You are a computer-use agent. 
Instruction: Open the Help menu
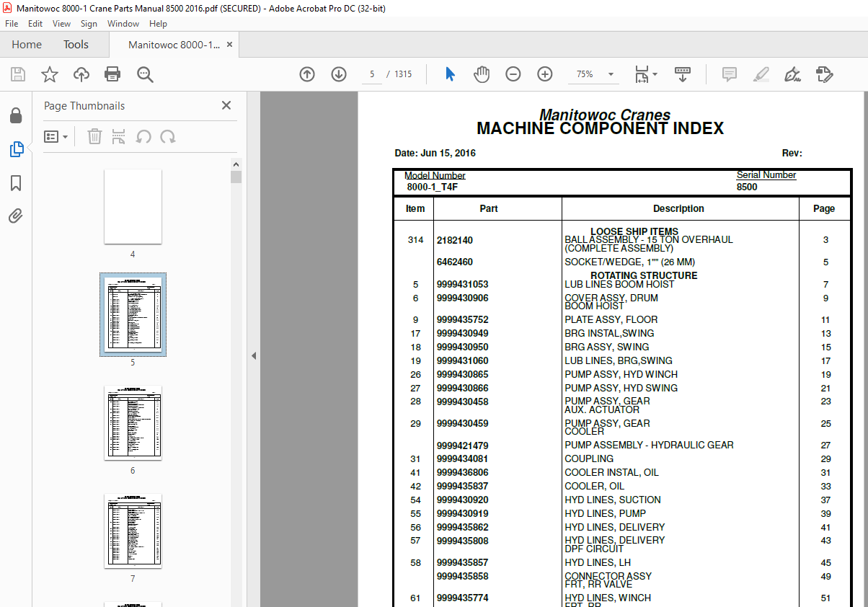click(158, 24)
